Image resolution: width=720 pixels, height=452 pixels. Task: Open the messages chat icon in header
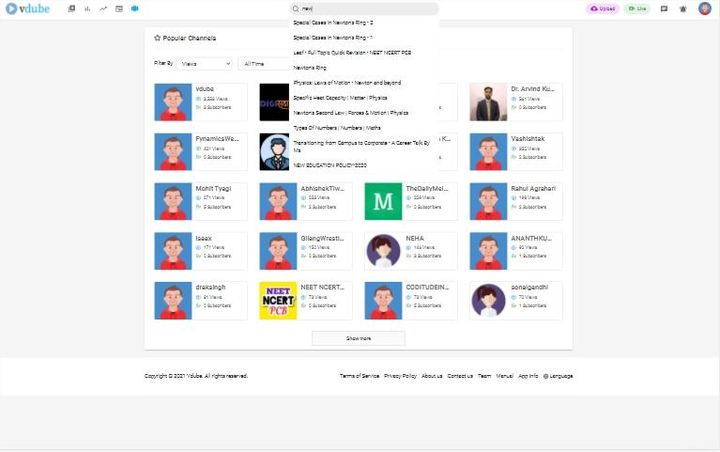(664, 9)
